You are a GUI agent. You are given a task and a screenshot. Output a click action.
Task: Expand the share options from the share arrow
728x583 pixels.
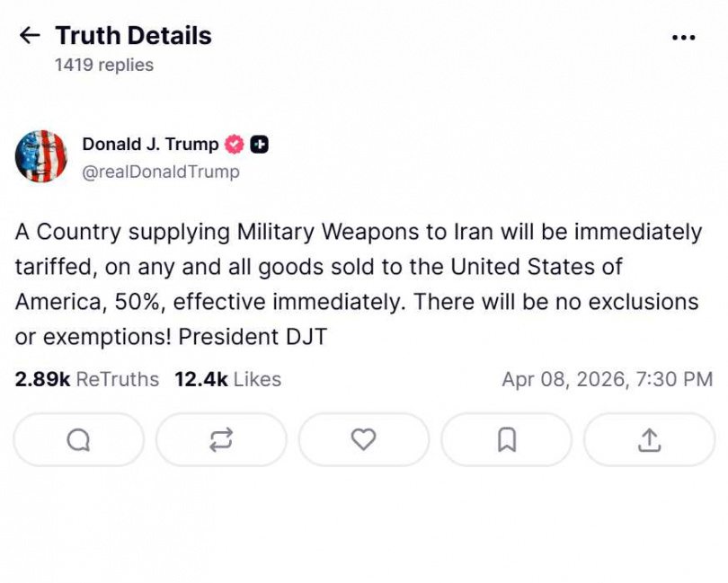pos(648,439)
